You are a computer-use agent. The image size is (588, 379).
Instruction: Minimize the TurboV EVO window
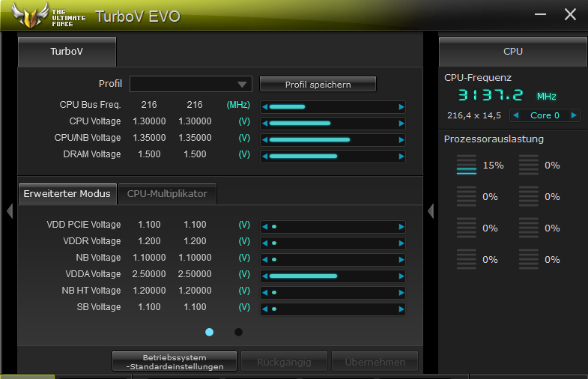click(x=540, y=14)
